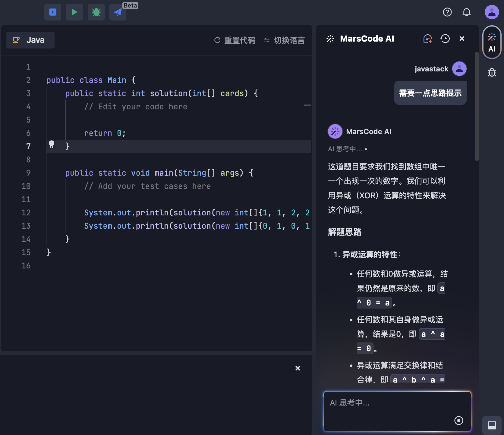504x435 pixels.
Task: Click the 需要一点思路提示 message bubble
Action: click(x=430, y=93)
